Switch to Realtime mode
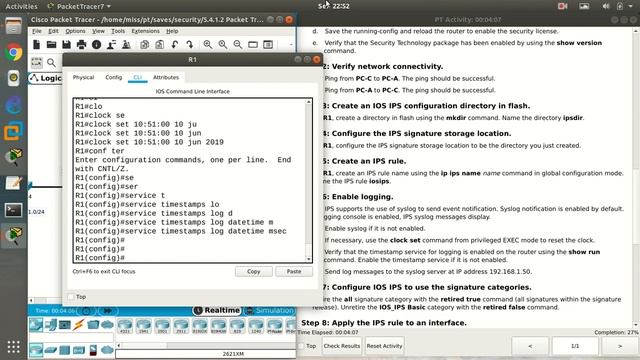This screenshot has height=360, width=640. coord(217,310)
